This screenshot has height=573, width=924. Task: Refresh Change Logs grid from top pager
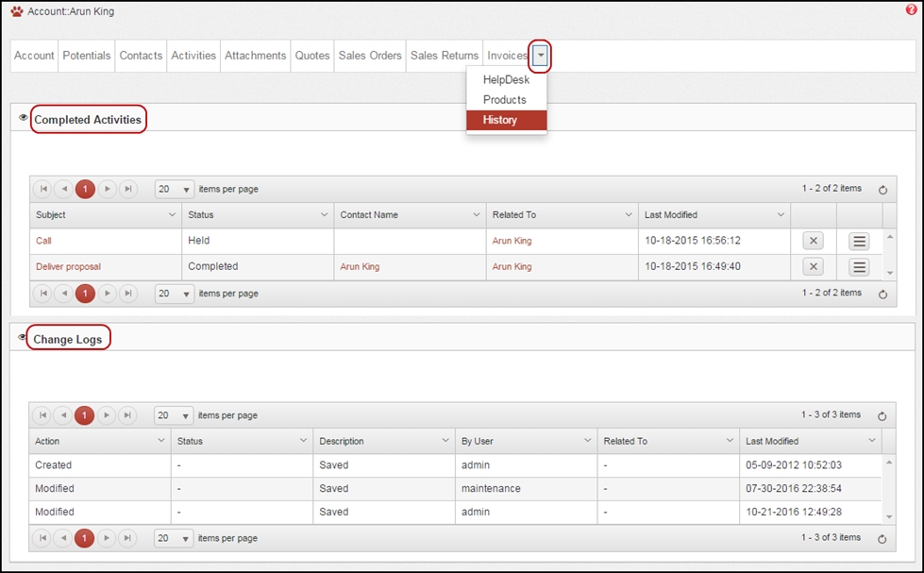[882, 416]
